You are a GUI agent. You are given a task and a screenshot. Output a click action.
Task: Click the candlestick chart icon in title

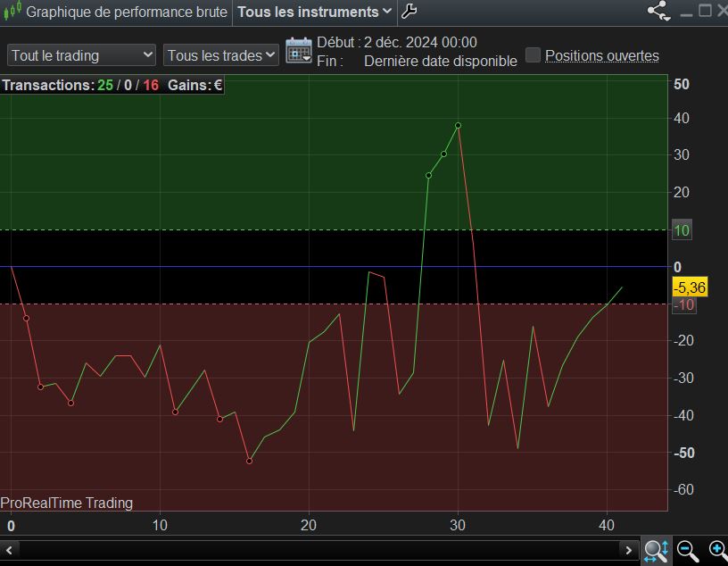pos(12,12)
